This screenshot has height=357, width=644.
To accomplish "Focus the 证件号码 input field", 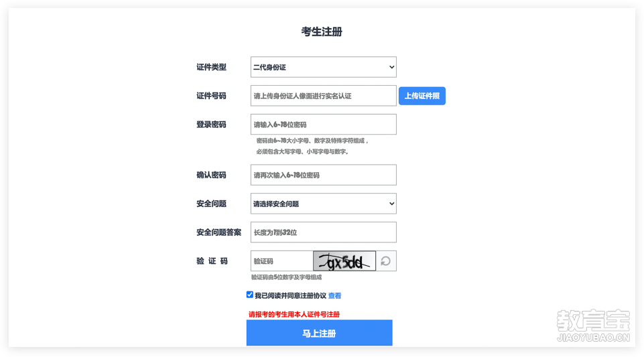I will pos(323,96).
